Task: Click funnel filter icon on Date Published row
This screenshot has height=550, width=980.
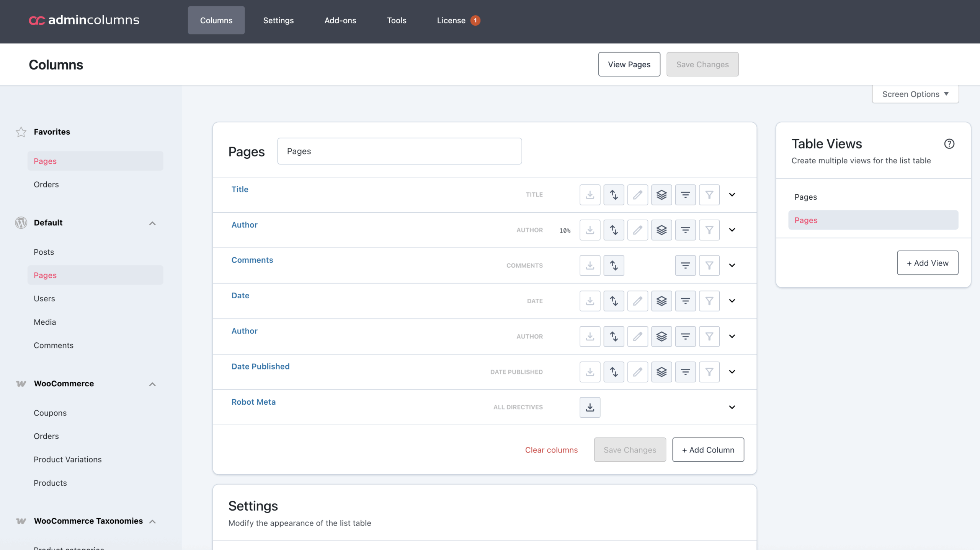Action: pos(709,372)
